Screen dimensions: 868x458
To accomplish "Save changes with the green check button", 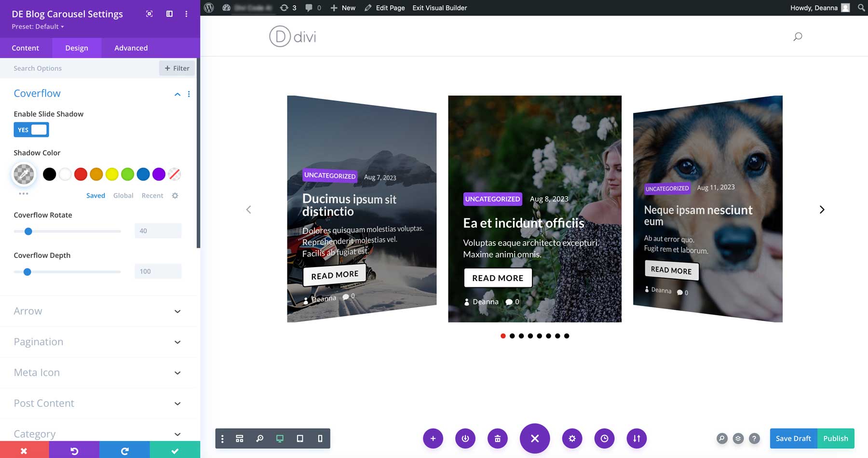I will (x=175, y=450).
